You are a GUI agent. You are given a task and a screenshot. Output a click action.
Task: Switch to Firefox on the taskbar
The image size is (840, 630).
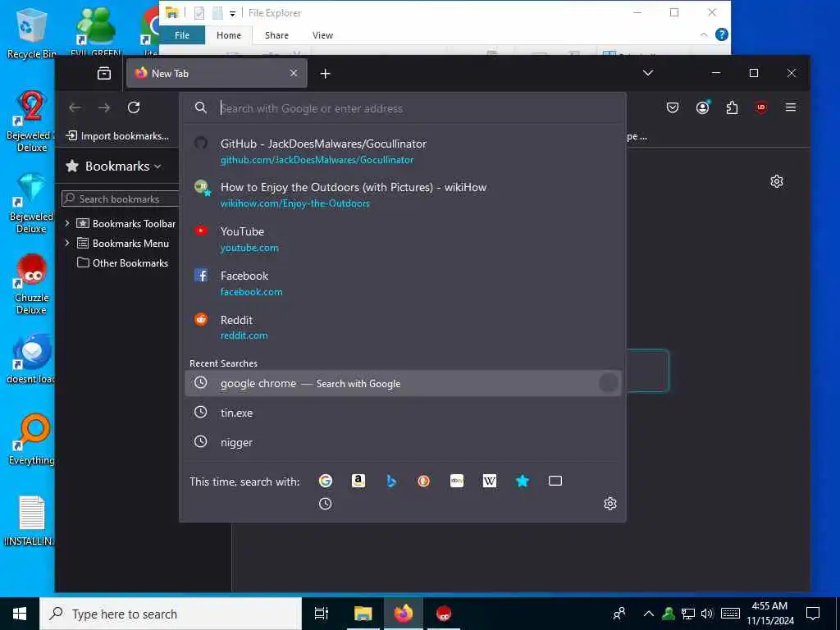tap(404, 614)
